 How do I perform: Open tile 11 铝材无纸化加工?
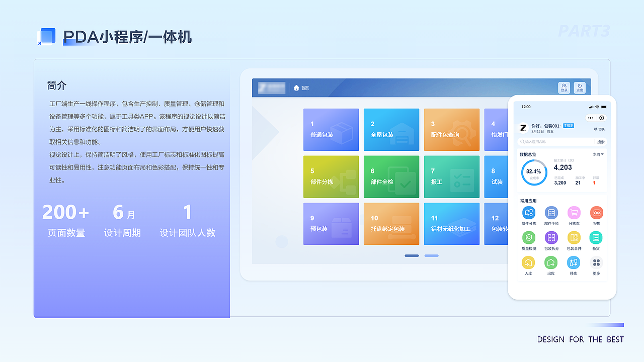point(452,224)
